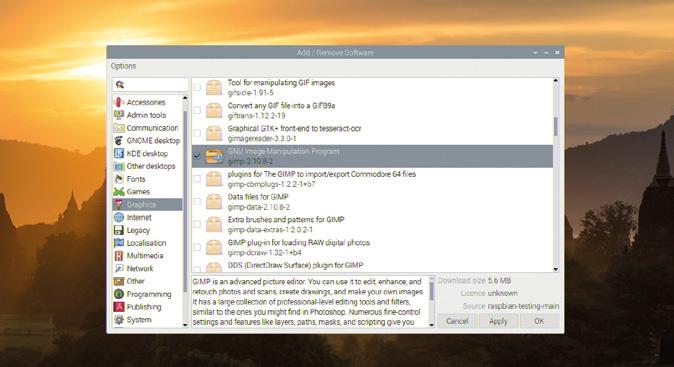Click the category list down arrow

[185, 325]
